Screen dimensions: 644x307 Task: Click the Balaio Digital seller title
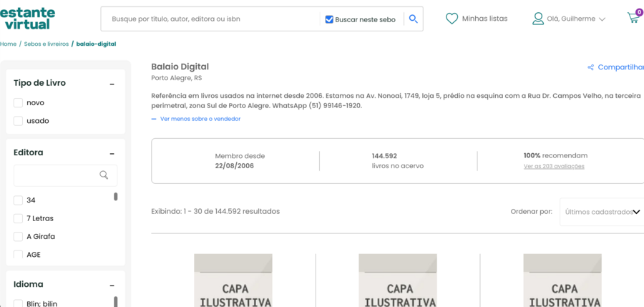(180, 67)
